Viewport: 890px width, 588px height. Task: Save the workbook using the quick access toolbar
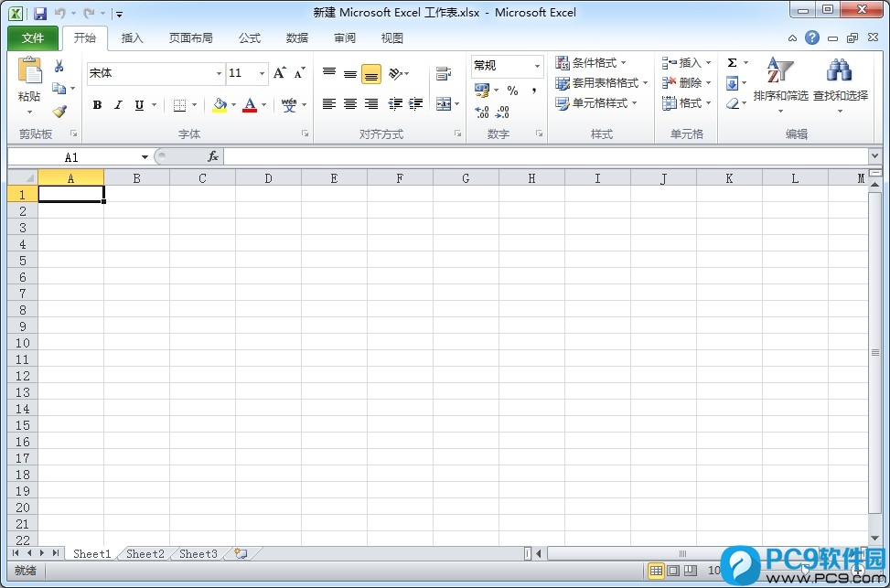[39, 14]
